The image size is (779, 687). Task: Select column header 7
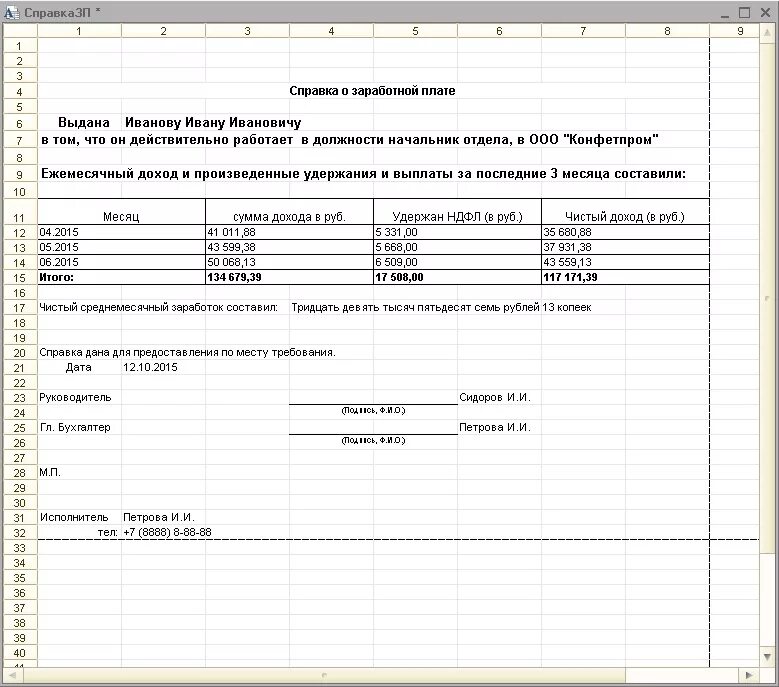pyautogui.click(x=583, y=31)
